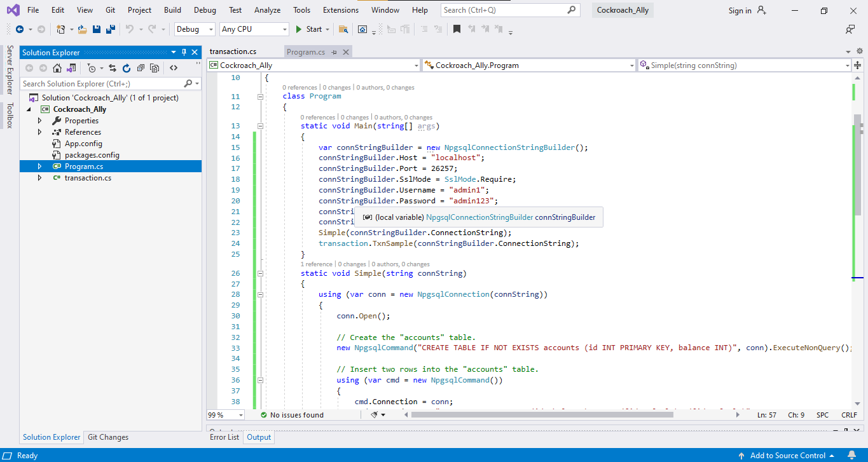The height and width of the screenshot is (462, 868).
Task: Click the Start debugging button
Action: (309, 29)
